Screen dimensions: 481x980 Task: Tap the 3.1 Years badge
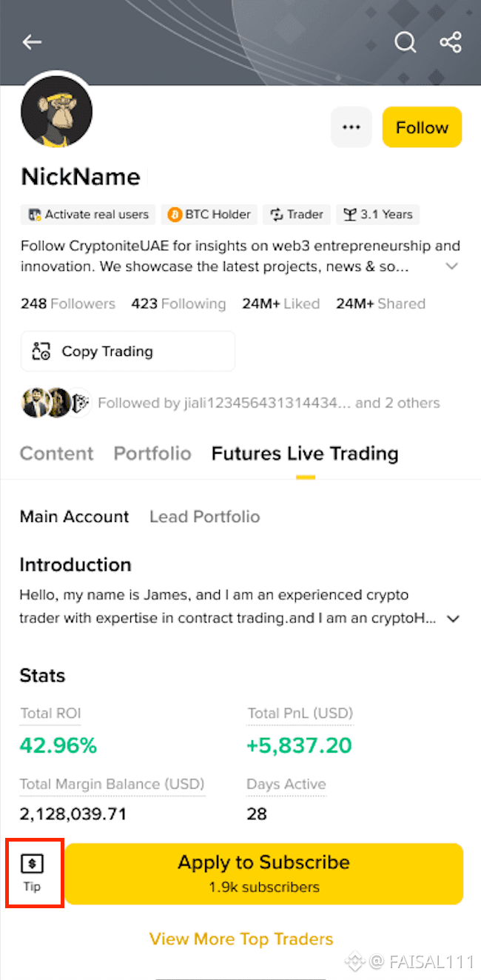(378, 215)
